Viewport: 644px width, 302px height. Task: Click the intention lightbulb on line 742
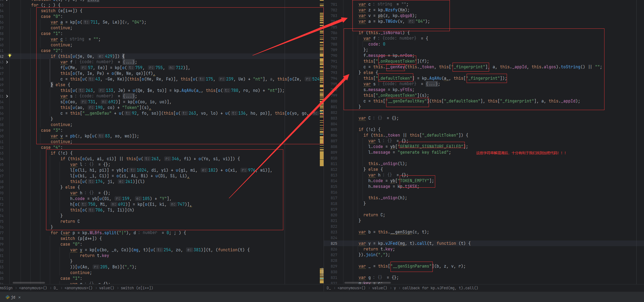coord(10,56)
